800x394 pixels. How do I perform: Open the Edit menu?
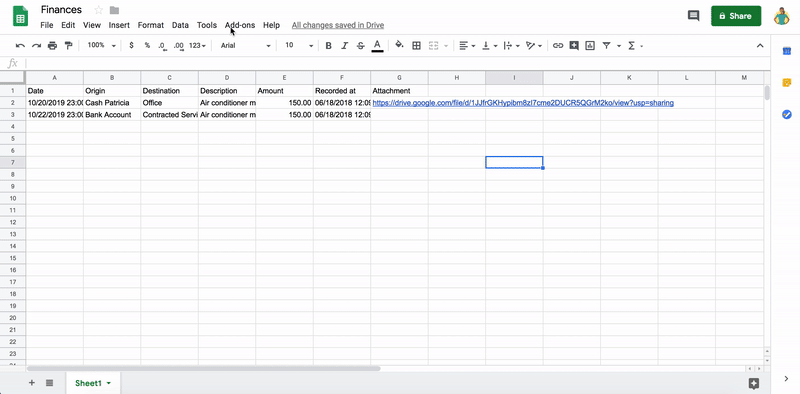(x=68, y=25)
